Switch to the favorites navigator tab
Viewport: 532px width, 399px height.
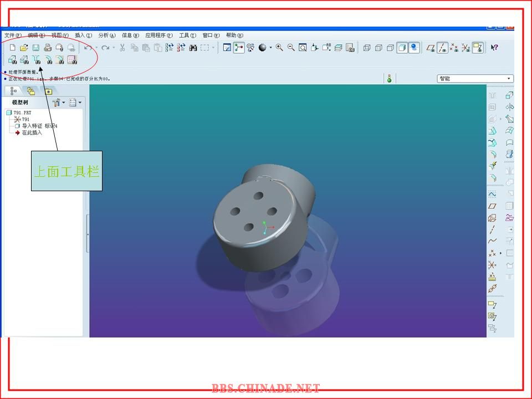49,91
